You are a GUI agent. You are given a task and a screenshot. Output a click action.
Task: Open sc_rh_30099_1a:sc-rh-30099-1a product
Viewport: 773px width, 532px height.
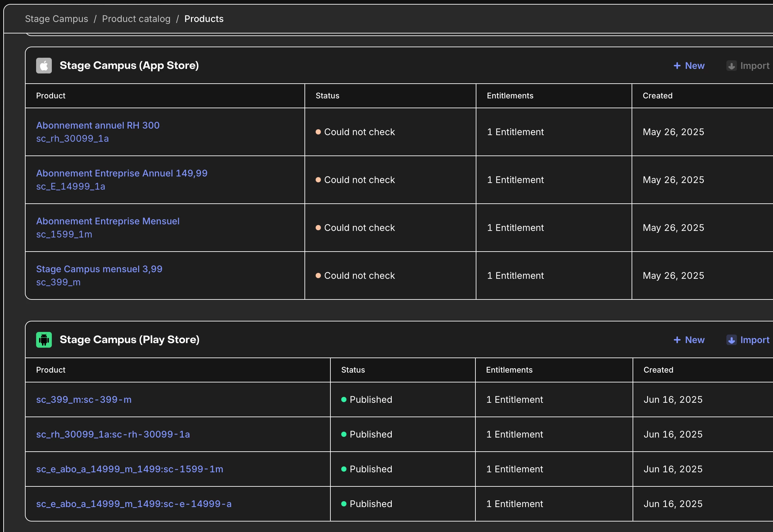[x=113, y=434]
